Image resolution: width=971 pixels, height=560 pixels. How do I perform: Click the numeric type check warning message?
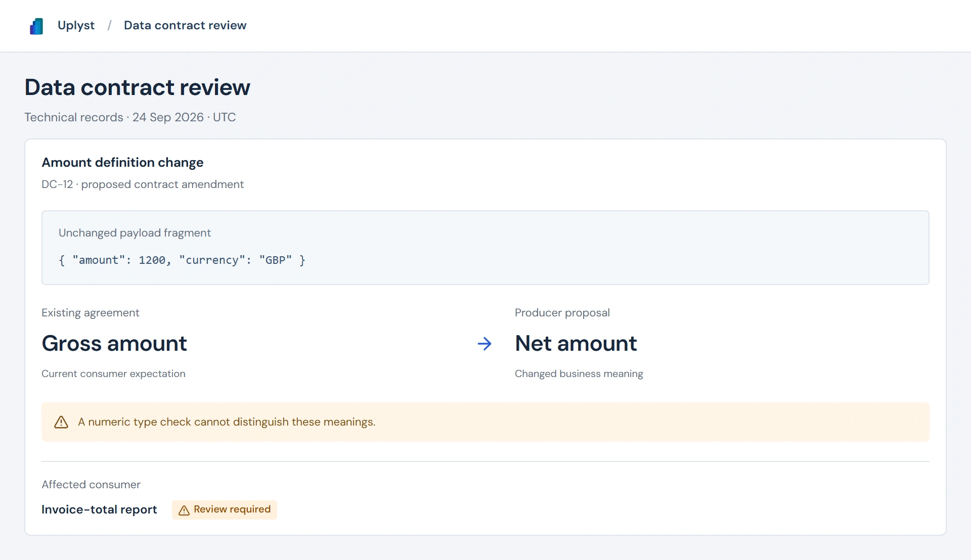pos(227,422)
